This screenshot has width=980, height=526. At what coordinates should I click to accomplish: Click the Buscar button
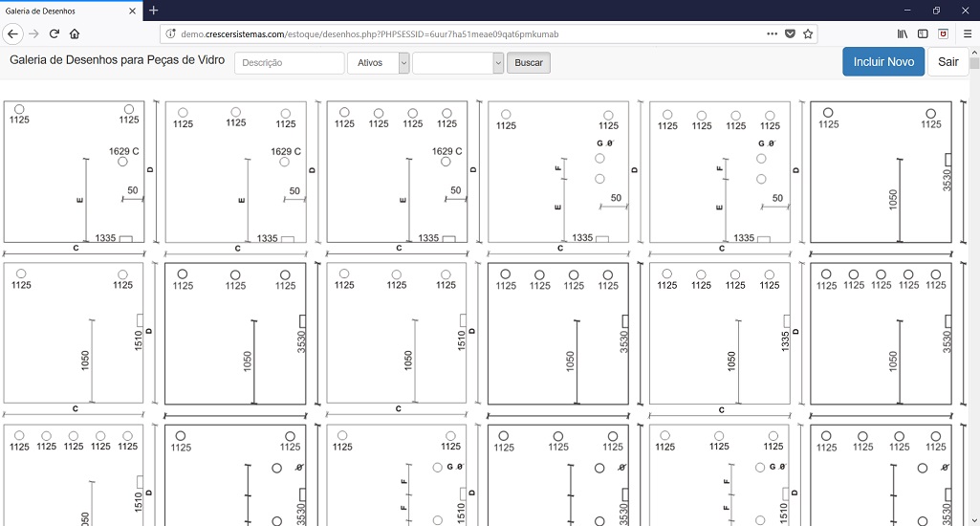point(529,62)
